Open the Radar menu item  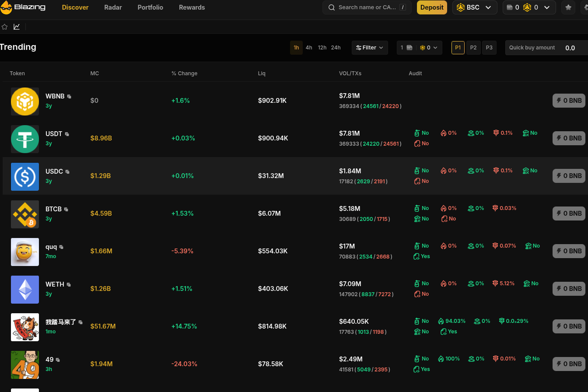tap(113, 7)
